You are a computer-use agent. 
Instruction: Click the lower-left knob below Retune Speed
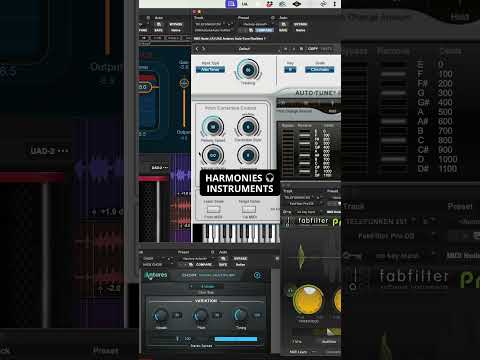pyautogui.click(x=213, y=155)
